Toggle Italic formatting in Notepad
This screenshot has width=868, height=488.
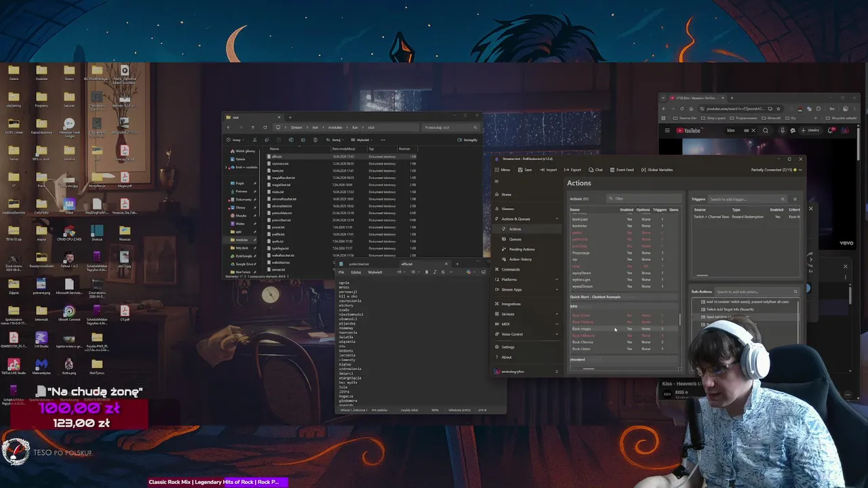click(435, 272)
